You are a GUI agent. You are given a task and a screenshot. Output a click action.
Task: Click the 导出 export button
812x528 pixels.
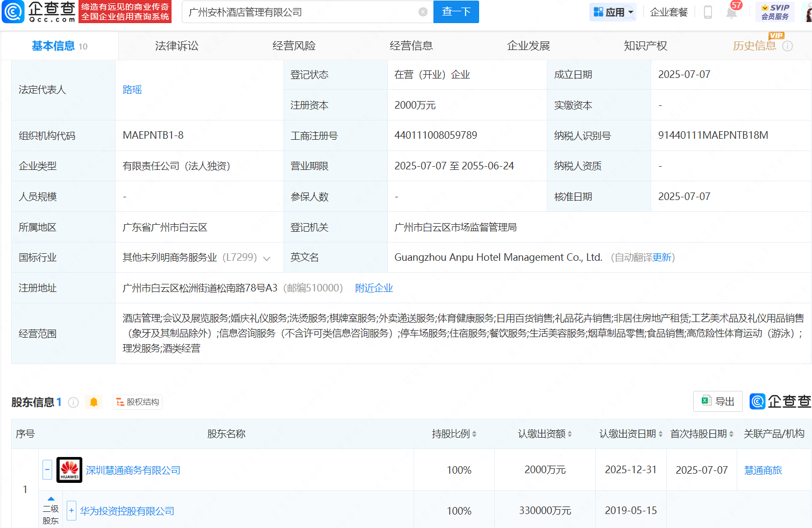(x=718, y=401)
